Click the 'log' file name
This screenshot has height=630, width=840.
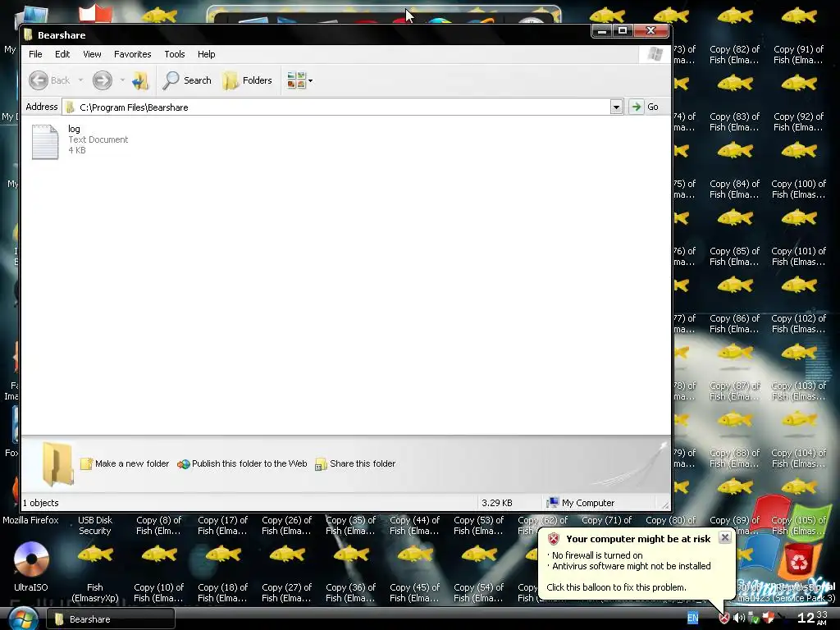(74, 129)
